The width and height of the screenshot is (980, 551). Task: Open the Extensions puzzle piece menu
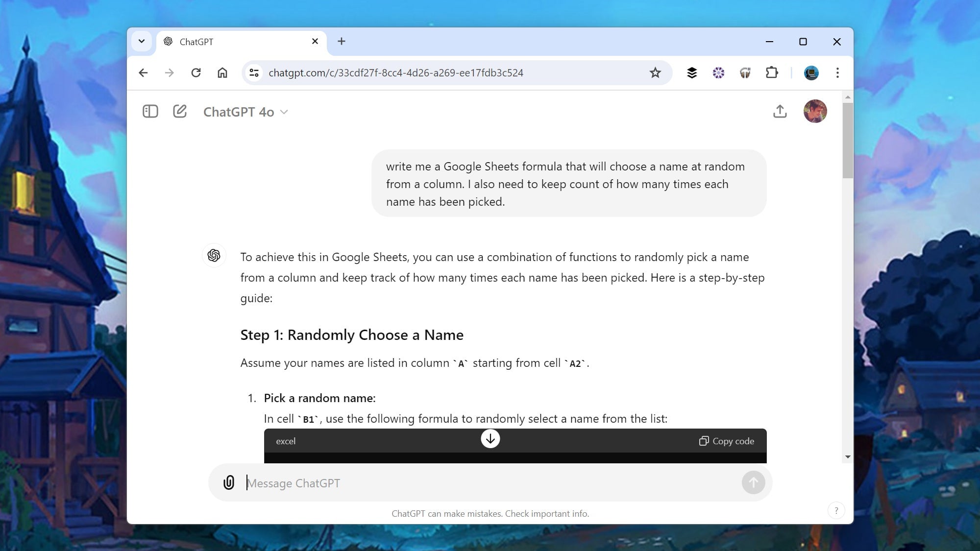click(772, 72)
